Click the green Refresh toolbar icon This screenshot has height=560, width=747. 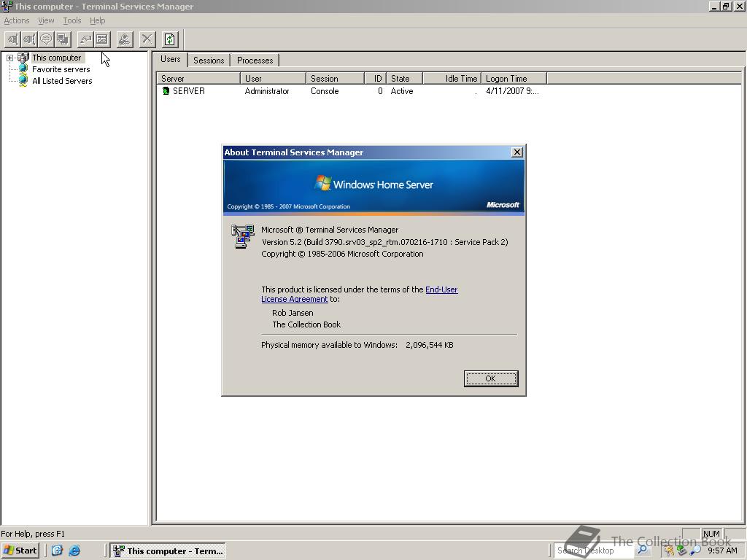[x=170, y=39]
